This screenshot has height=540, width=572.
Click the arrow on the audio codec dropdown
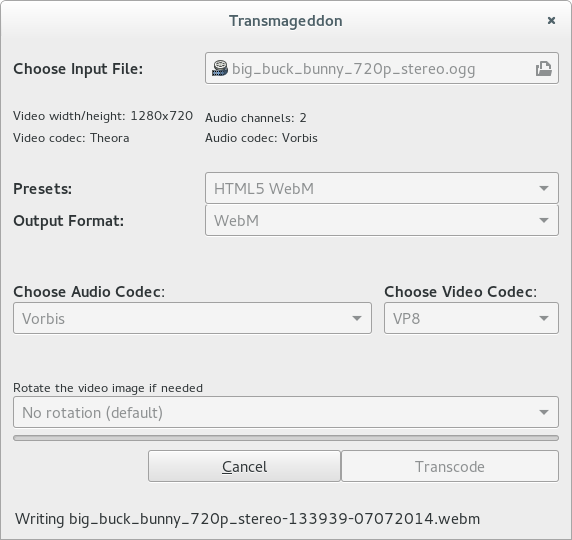[357, 318]
